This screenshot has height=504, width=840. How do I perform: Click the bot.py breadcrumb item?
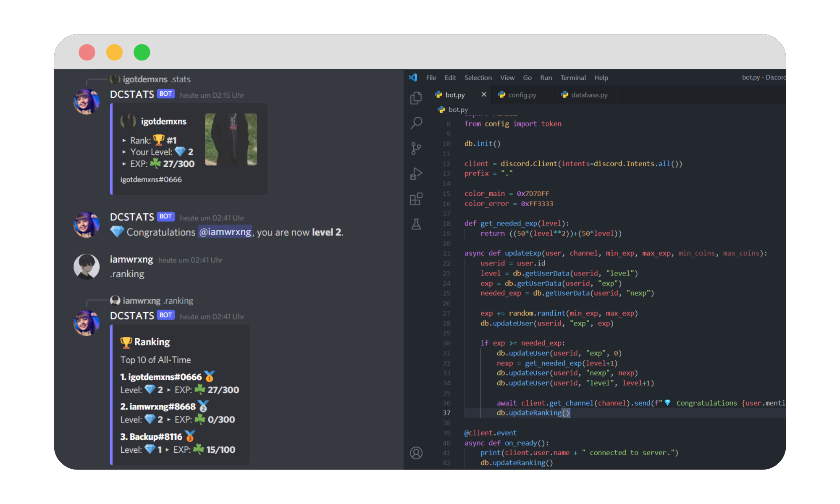457,110
